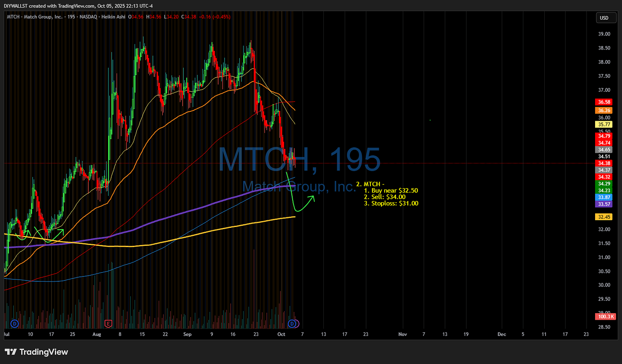Click the red 36.58 moving average label
Screen dimensions: 622x364
[x=604, y=102]
